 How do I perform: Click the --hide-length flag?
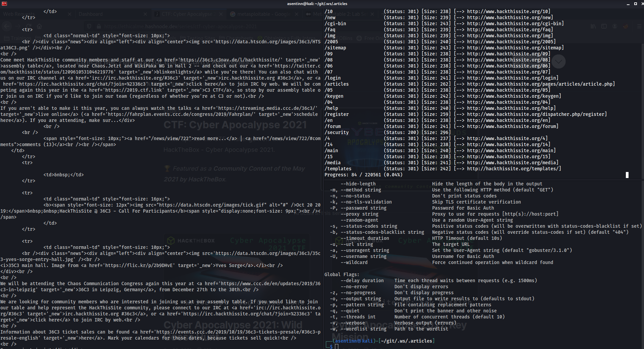coord(358,184)
